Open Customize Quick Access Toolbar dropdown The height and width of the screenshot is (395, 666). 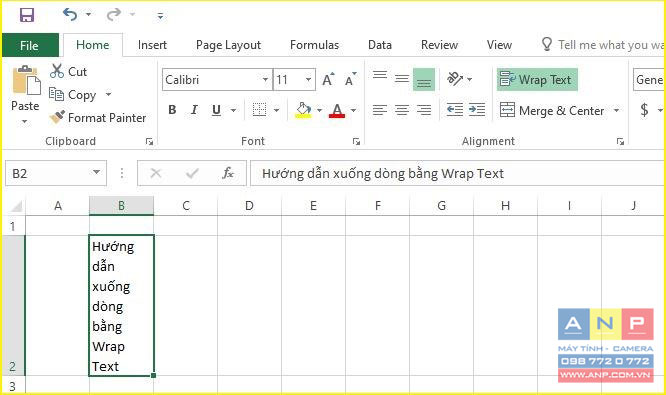[x=160, y=16]
